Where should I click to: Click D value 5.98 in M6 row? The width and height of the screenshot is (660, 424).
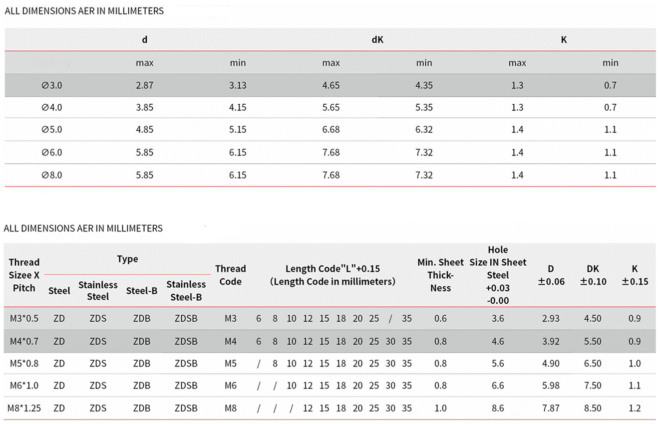coord(551,386)
